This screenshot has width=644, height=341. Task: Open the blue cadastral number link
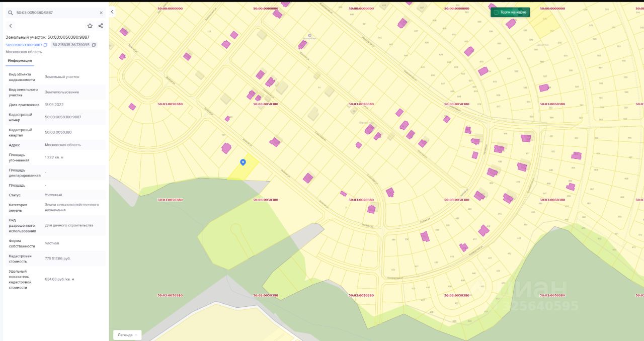(24, 45)
